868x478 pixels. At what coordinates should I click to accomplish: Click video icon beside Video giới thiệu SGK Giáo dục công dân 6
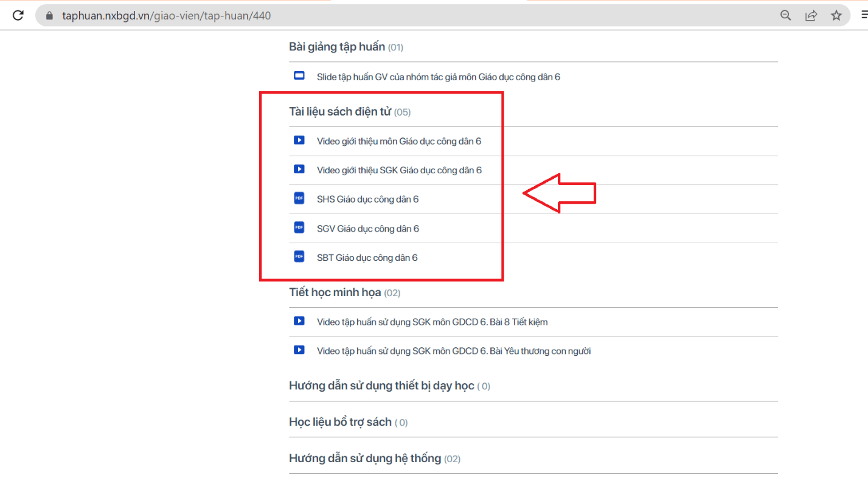click(x=299, y=169)
